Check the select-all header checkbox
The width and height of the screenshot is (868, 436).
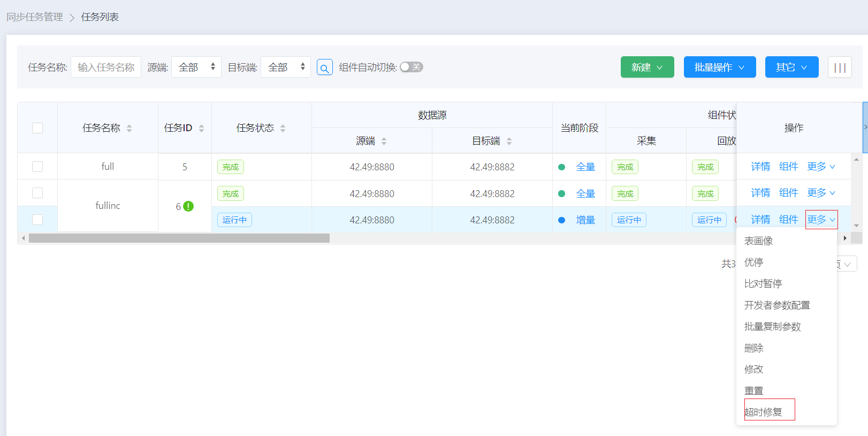click(x=37, y=128)
